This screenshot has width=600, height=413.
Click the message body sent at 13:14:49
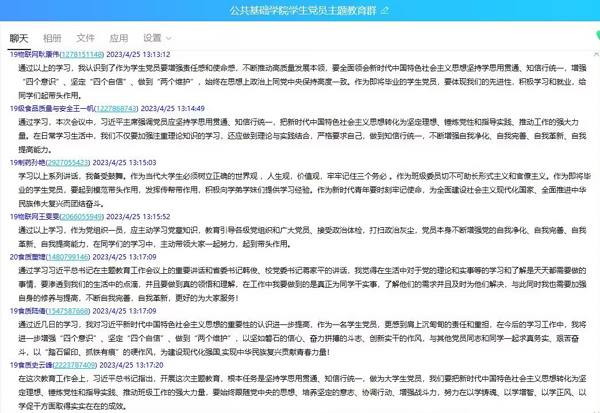[300, 133]
